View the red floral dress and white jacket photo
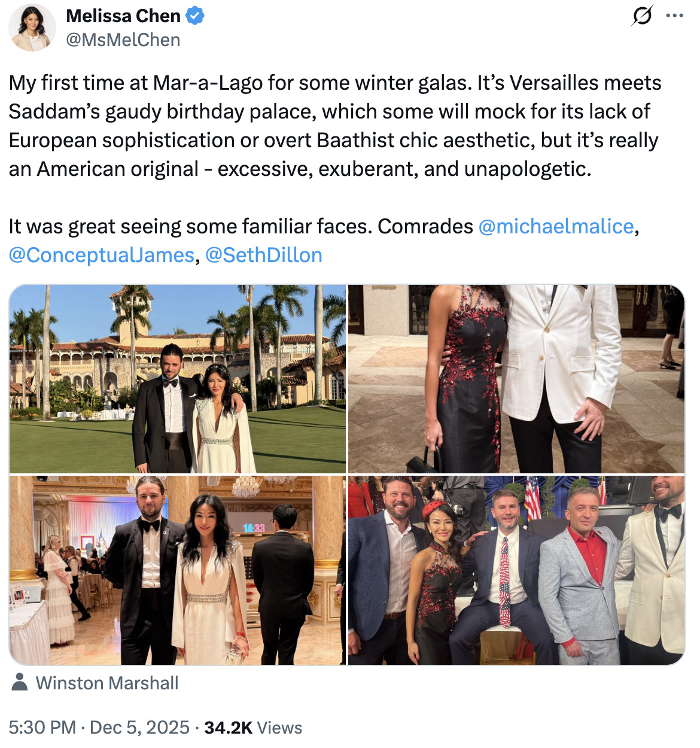The image size is (700, 748). pos(516,379)
